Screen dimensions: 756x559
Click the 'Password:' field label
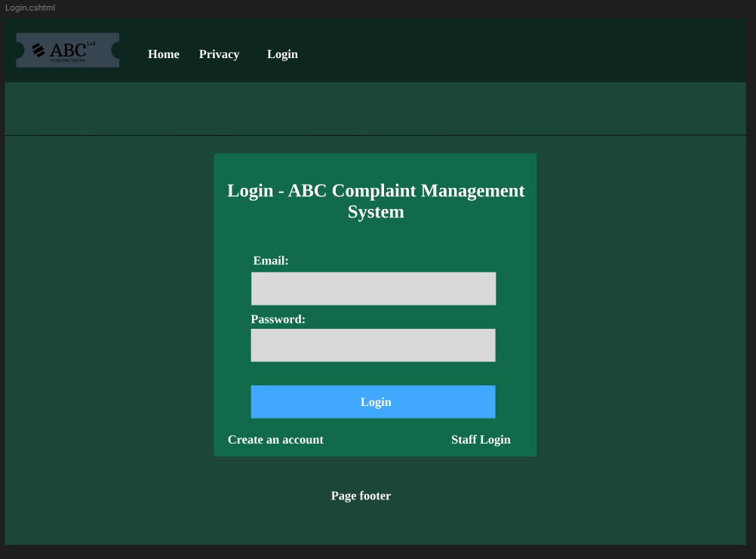[278, 319]
